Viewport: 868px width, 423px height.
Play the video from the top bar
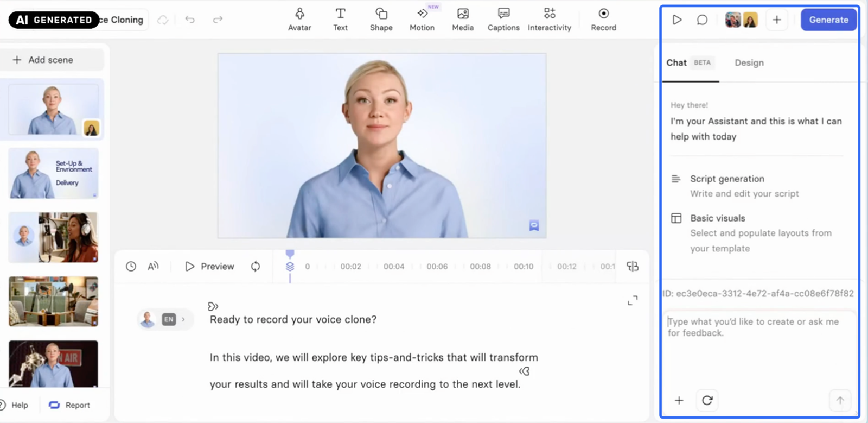click(676, 20)
